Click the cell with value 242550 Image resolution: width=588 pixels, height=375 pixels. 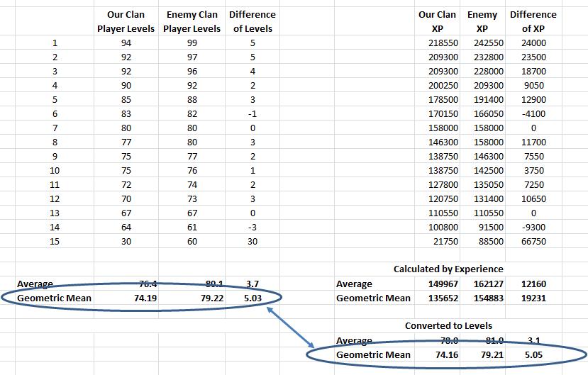click(x=488, y=43)
